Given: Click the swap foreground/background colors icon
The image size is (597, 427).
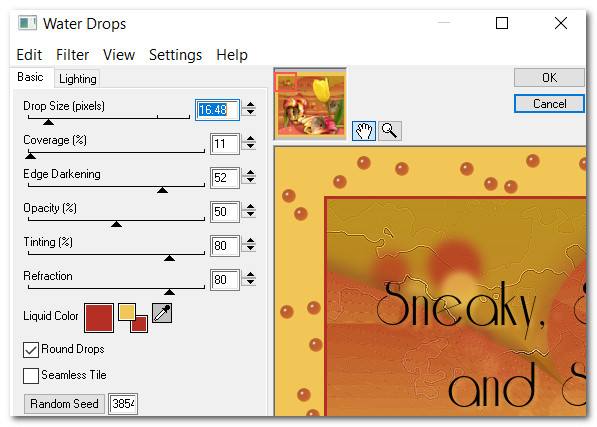Looking at the screenshot, I should tap(133, 318).
